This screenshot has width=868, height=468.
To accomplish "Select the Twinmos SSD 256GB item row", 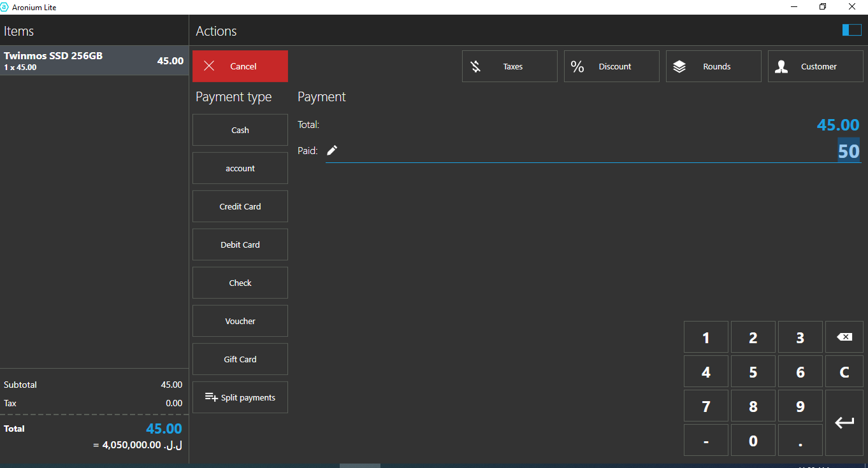I will tap(94, 60).
